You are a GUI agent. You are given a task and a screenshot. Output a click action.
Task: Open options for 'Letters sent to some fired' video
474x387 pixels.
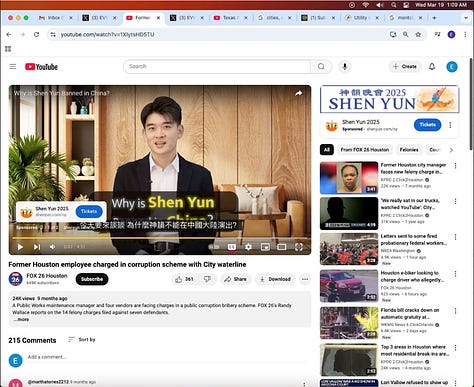(x=455, y=237)
